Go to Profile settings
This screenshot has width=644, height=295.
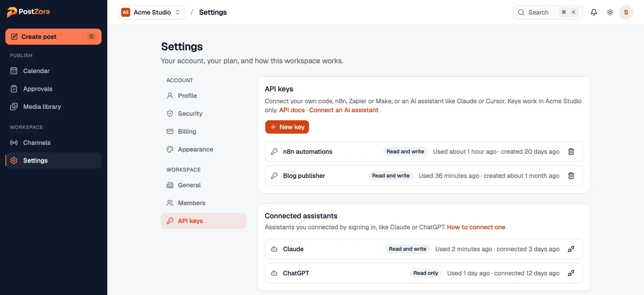click(x=204, y=96)
